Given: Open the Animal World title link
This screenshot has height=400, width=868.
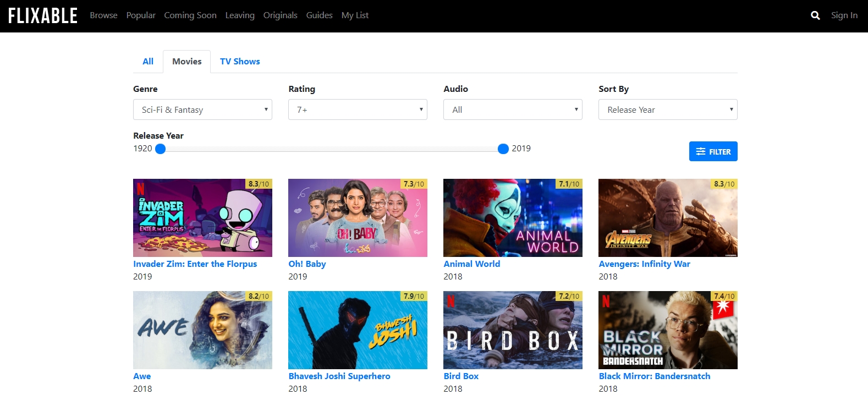Looking at the screenshot, I should point(471,264).
